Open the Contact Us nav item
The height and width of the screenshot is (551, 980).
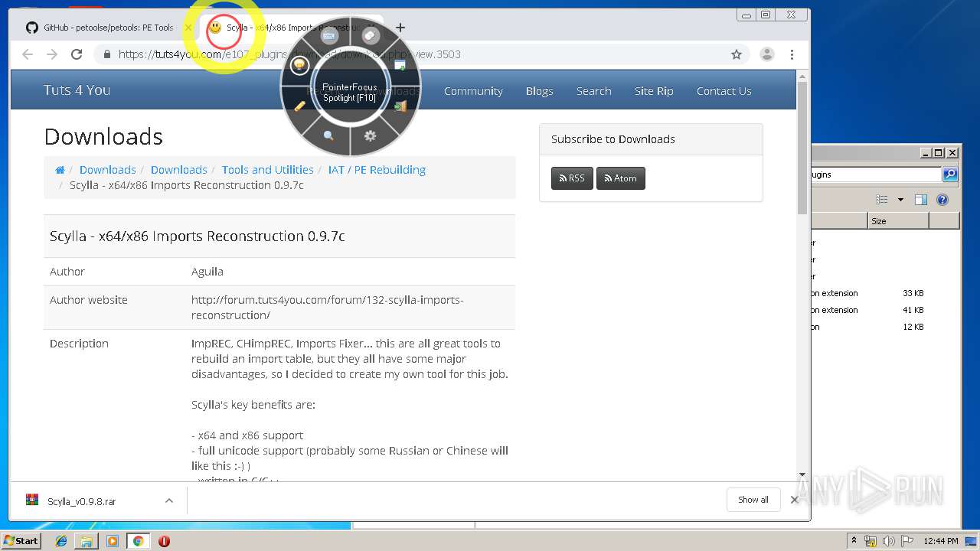724,91
